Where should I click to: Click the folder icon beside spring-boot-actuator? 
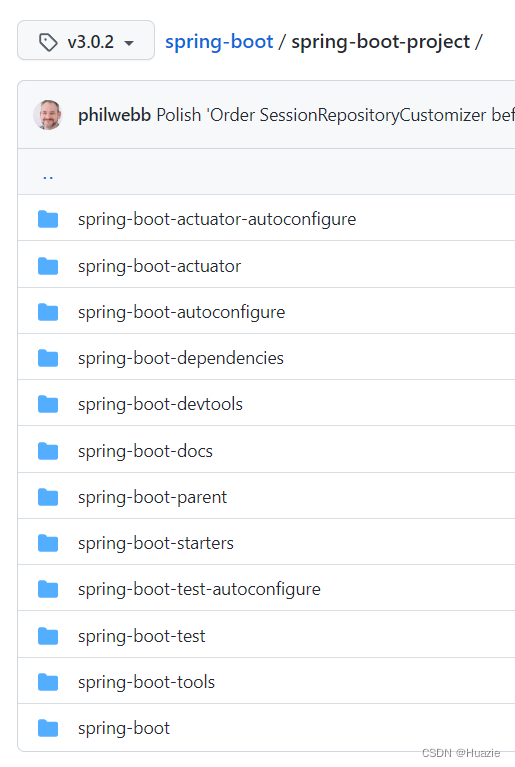coord(48,266)
